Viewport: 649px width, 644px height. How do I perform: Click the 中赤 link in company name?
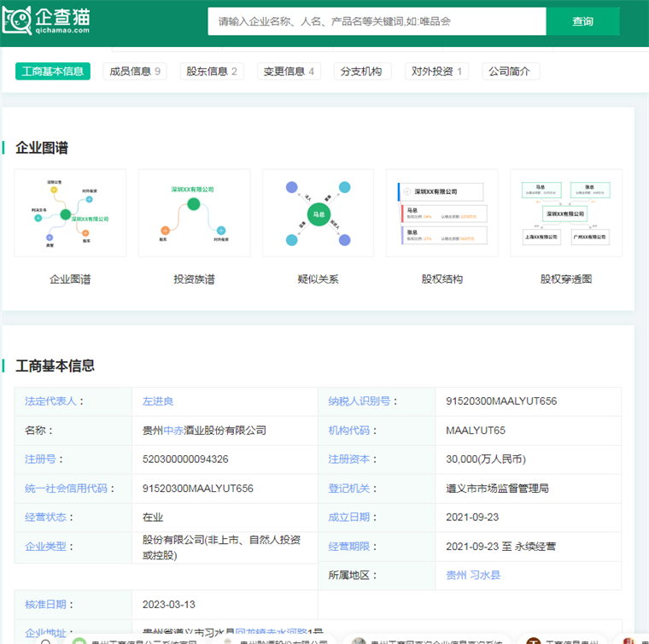(x=174, y=430)
